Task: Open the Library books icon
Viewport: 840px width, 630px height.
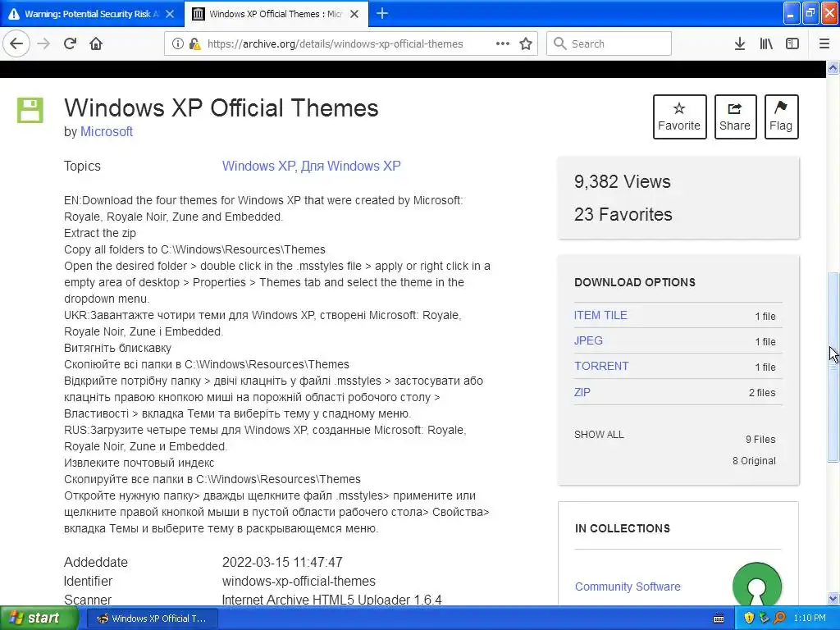Action: click(x=766, y=43)
